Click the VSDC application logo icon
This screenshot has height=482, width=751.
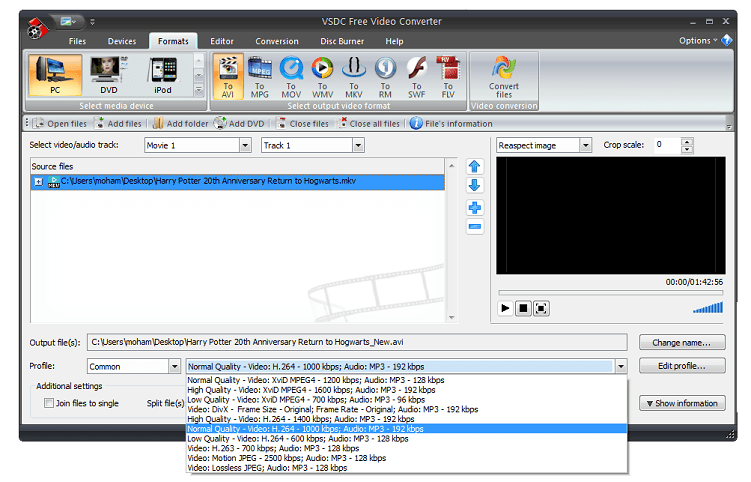[37, 28]
